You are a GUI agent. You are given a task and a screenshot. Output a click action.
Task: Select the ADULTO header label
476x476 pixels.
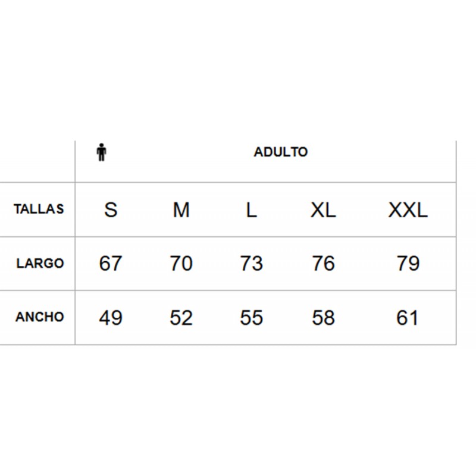pos(281,152)
